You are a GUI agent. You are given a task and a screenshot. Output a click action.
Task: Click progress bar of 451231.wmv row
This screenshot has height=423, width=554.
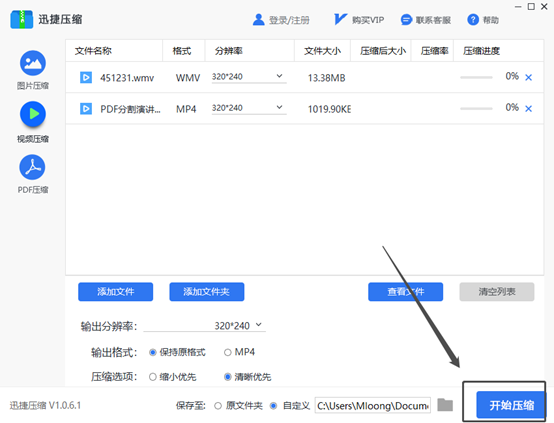[x=476, y=77]
